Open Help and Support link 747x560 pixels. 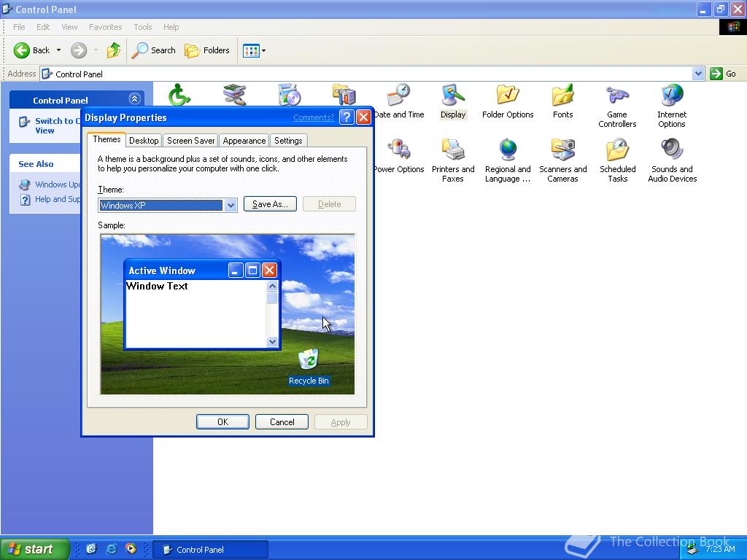click(x=50, y=199)
